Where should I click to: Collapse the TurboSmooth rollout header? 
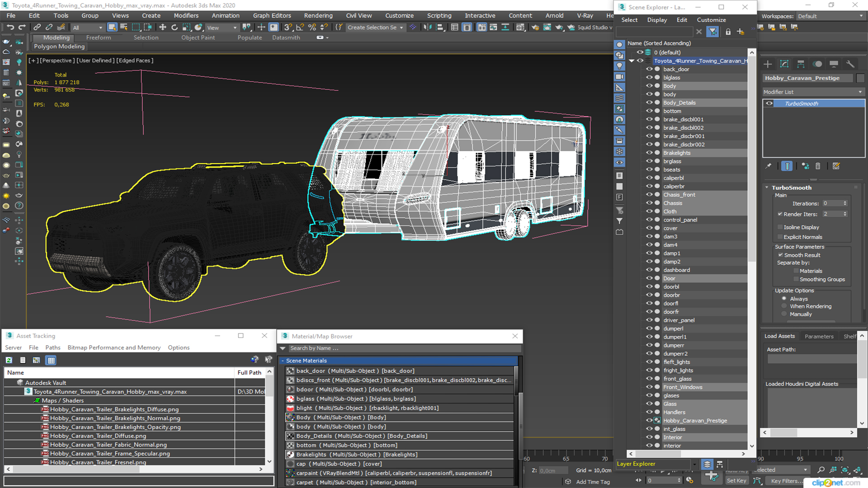click(x=791, y=188)
